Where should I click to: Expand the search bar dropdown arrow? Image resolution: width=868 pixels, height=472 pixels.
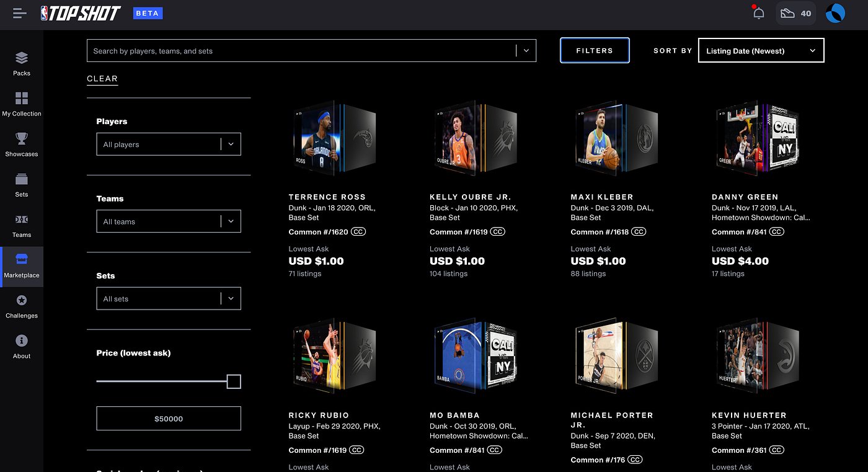click(526, 51)
